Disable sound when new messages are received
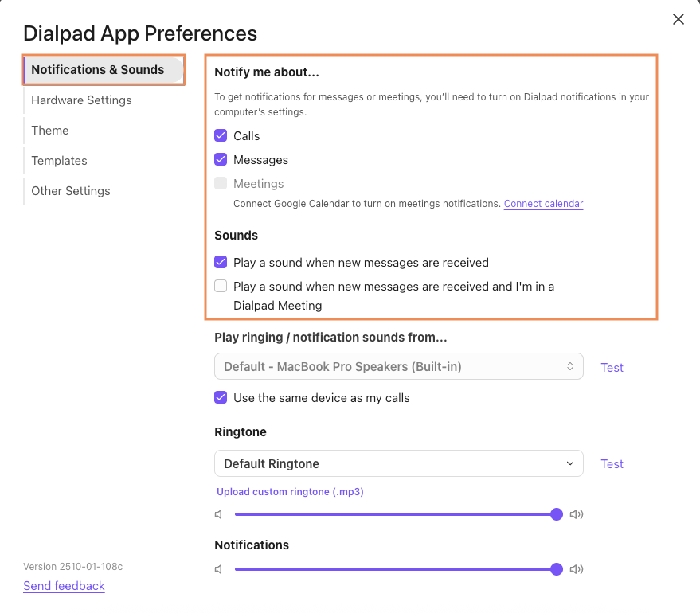Image resolution: width=700 pixels, height=613 pixels. pyautogui.click(x=221, y=262)
